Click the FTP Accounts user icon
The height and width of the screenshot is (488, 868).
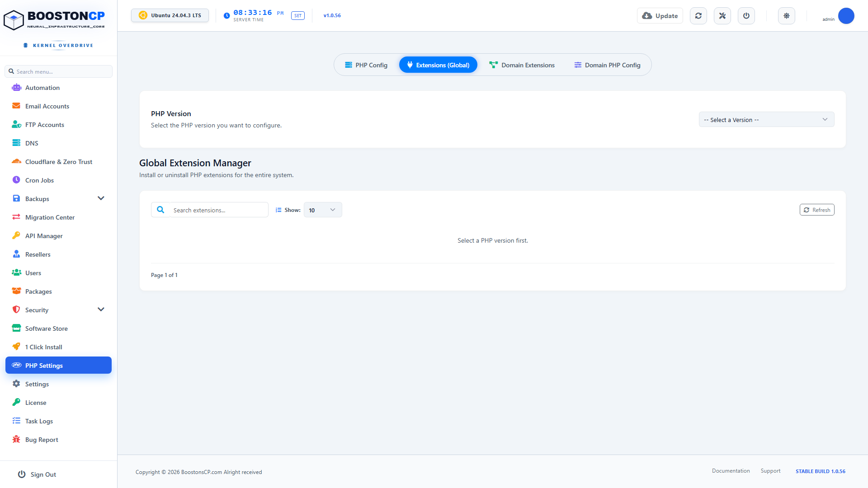(x=16, y=125)
